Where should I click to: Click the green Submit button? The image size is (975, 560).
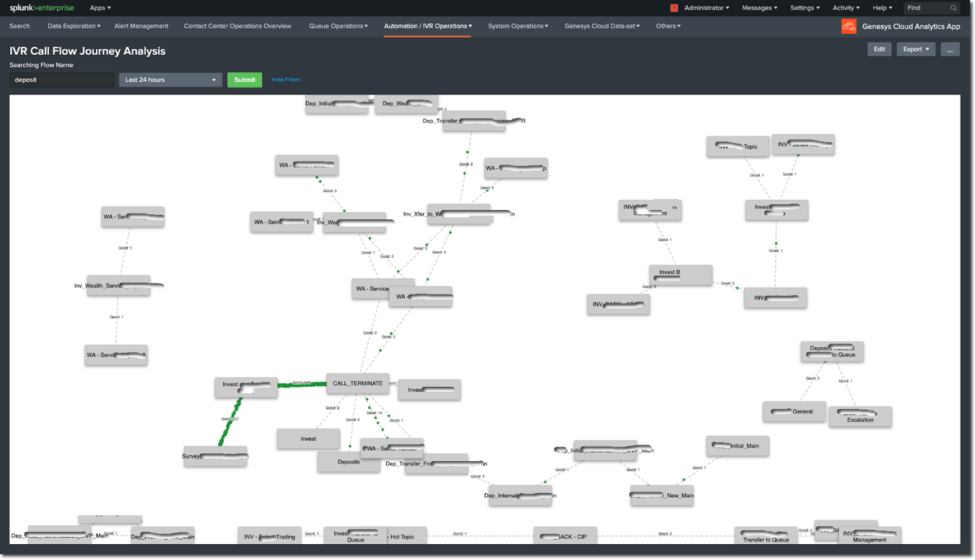point(245,80)
